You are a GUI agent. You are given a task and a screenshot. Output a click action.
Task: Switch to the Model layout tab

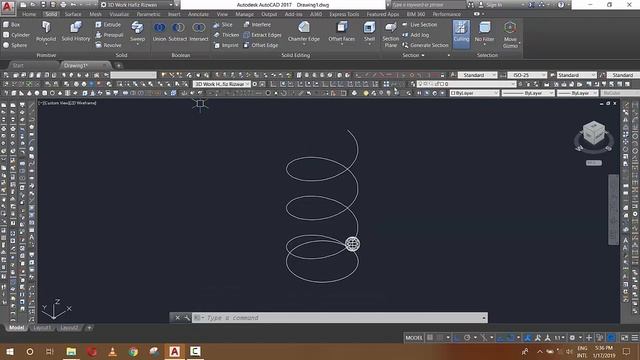point(16,328)
